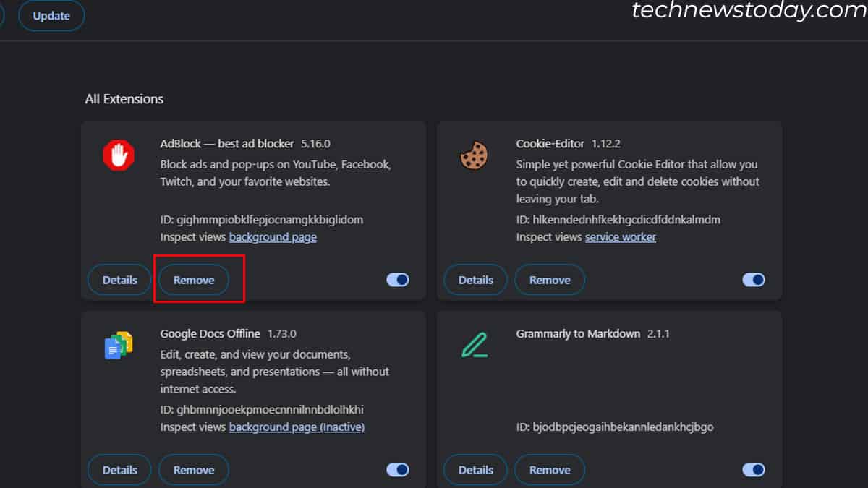The width and height of the screenshot is (868, 488).
Task: Click the Cookie-Editor cookie icon
Action: pos(474,155)
